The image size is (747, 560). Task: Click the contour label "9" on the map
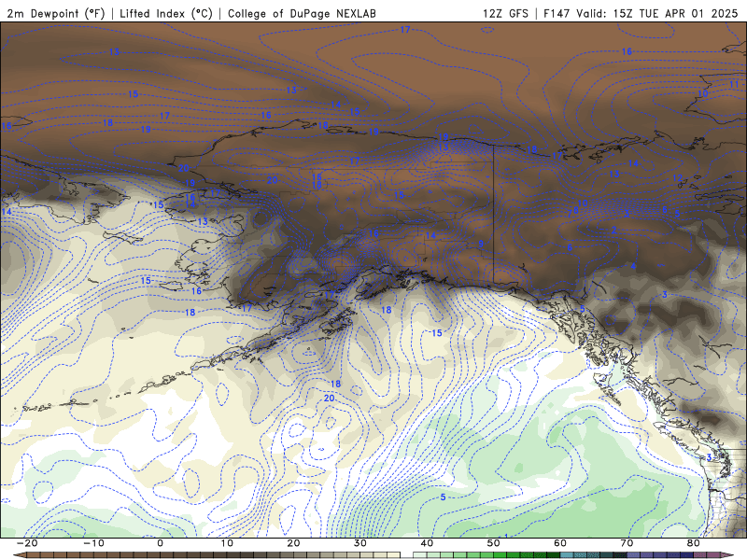(481, 244)
